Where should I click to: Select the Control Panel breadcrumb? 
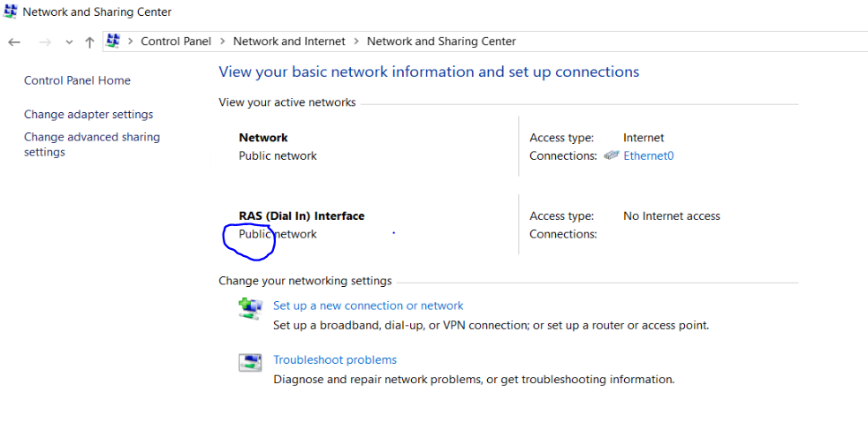point(176,41)
